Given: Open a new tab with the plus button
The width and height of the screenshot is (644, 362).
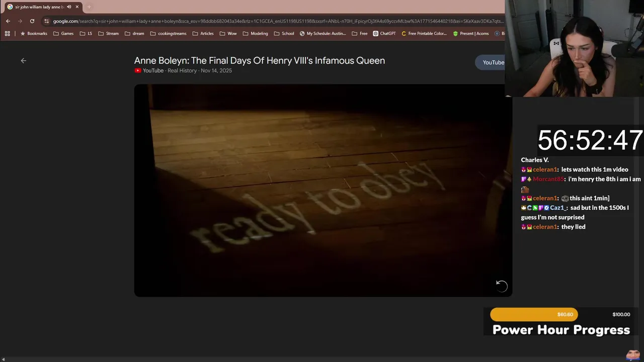Looking at the screenshot, I should click(89, 7).
